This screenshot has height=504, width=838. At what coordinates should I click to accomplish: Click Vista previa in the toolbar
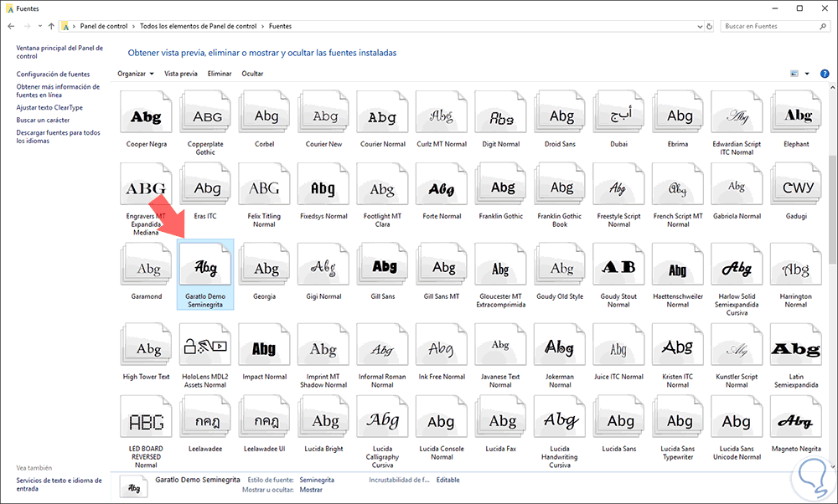[181, 74]
